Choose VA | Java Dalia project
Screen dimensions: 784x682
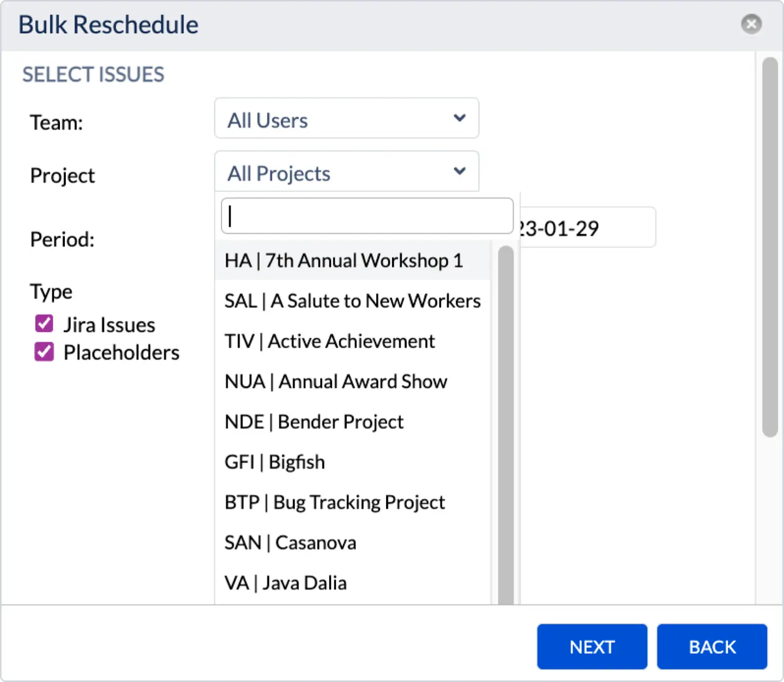pyautogui.click(x=286, y=583)
